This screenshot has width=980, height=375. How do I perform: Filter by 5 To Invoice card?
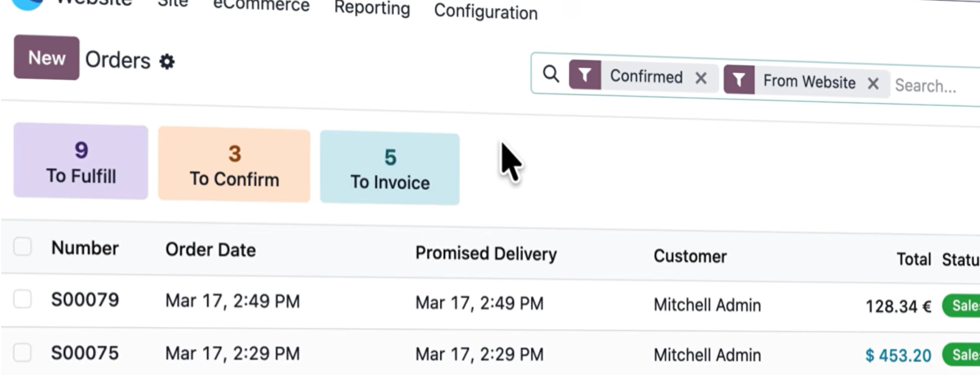coord(390,168)
